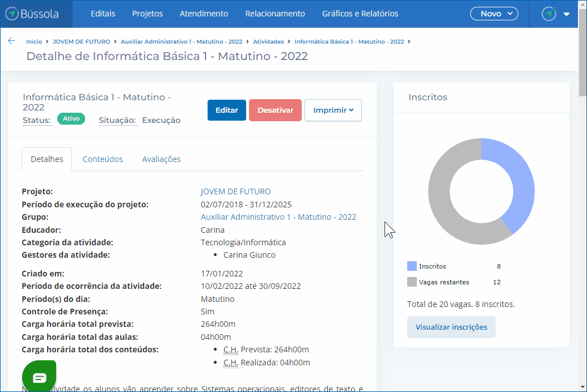
Task: Open JOVEM DE FUTURO breadcrumb link
Action: click(x=81, y=41)
